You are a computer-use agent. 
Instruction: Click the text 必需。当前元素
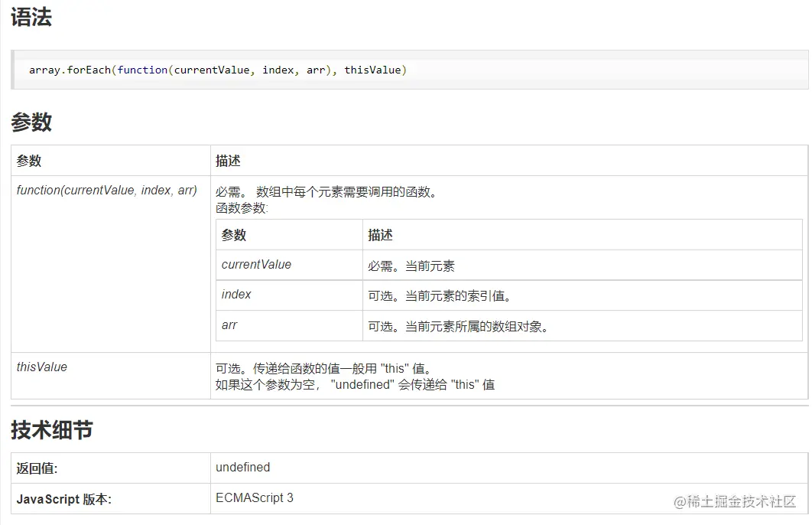411,266
